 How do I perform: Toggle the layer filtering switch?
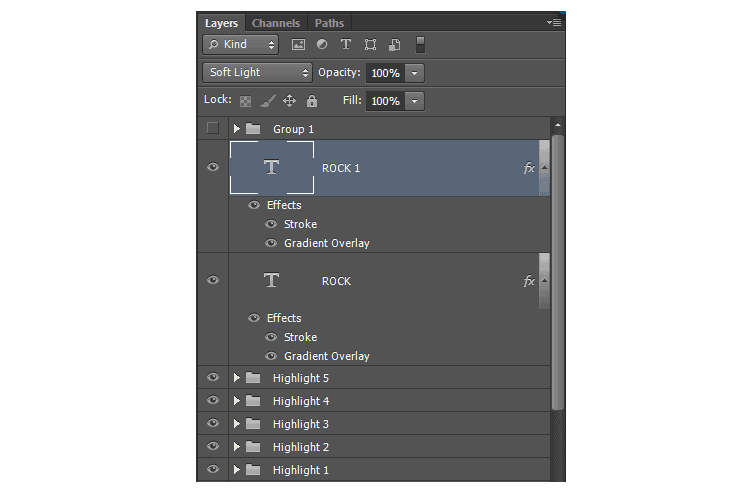point(420,45)
